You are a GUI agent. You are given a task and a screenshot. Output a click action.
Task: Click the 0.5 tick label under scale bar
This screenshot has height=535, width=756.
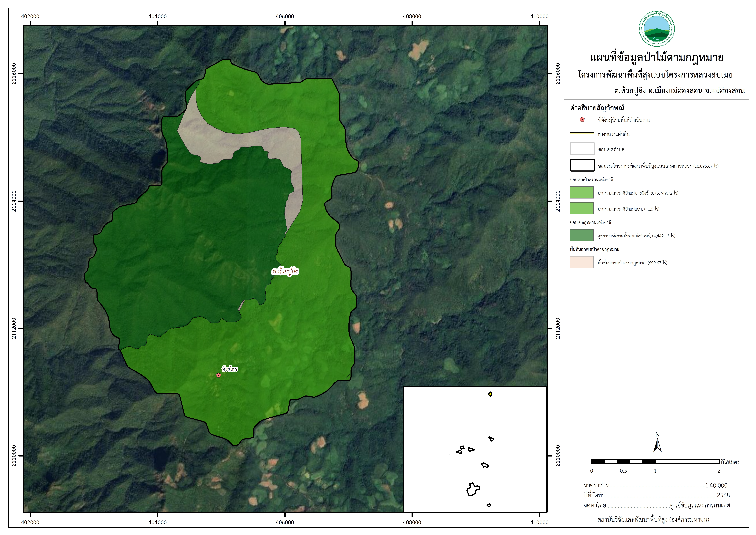click(x=623, y=471)
